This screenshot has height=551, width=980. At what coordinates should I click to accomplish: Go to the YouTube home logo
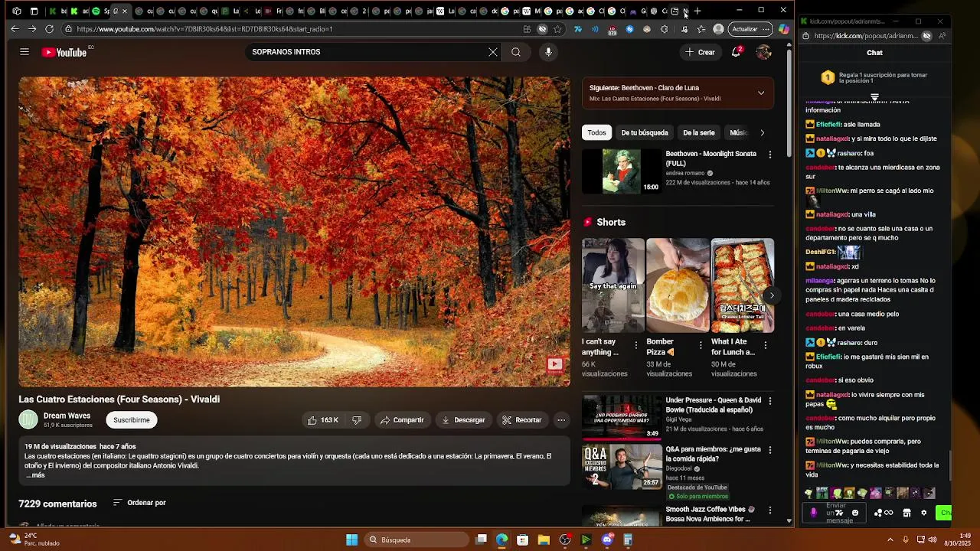[x=64, y=52]
